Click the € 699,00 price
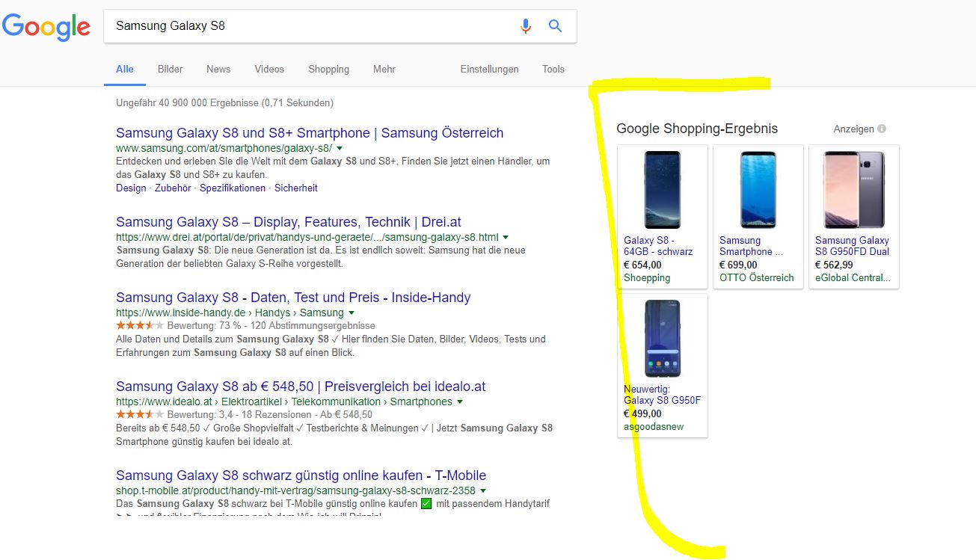Screen dimensions: 976x560 tap(738, 265)
